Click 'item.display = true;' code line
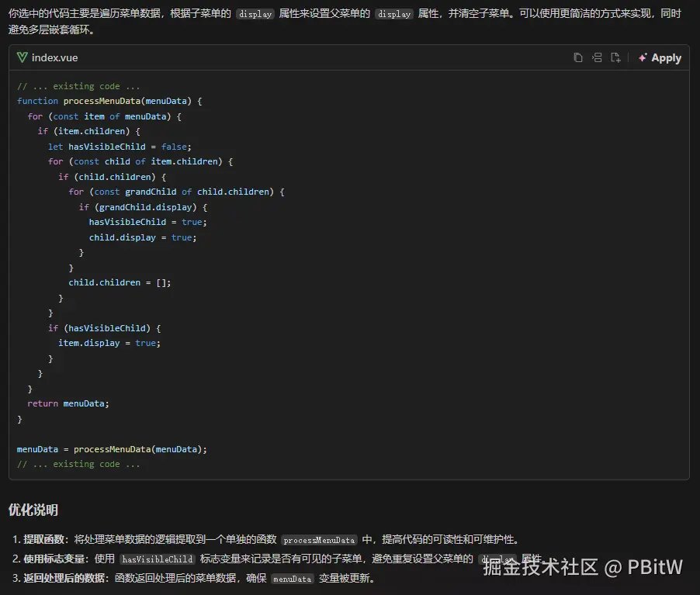 pos(109,343)
